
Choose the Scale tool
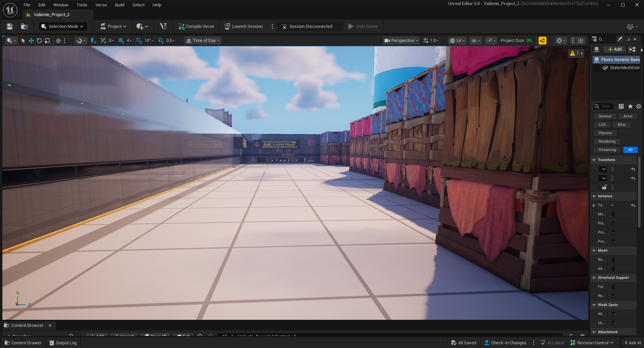(47, 41)
